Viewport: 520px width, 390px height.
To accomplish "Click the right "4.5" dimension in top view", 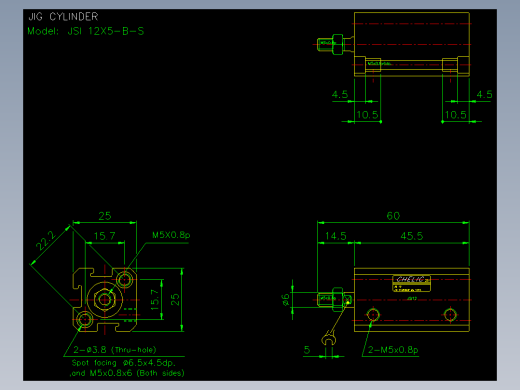I will tap(484, 95).
